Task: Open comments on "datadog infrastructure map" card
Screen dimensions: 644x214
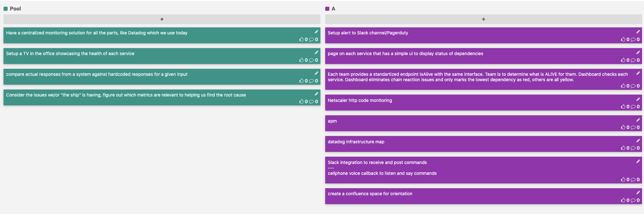Action: point(633,148)
